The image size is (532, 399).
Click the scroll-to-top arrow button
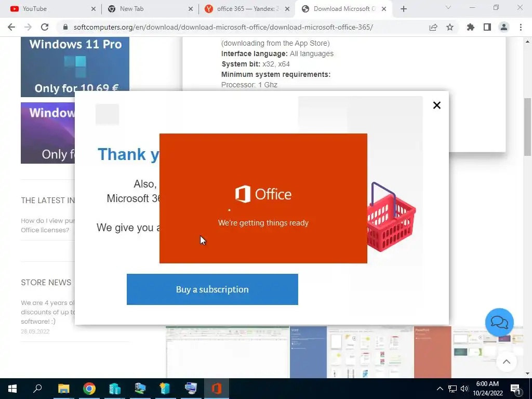click(506, 362)
